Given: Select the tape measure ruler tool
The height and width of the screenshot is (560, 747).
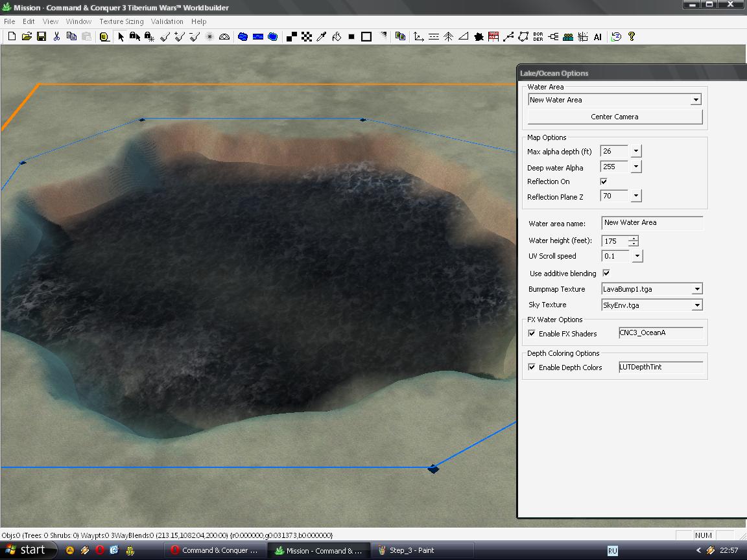Looking at the screenshot, I should pyautogui.click(x=104, y=37).
